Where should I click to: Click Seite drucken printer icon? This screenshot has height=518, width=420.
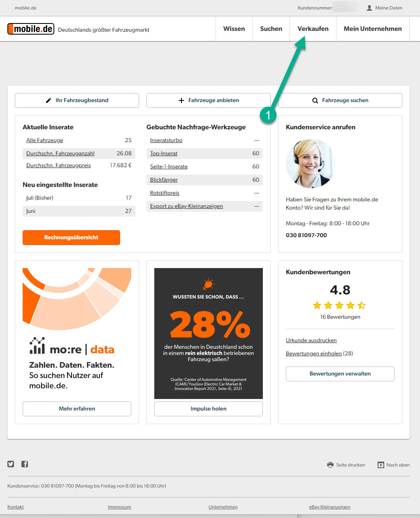(x=330, y=465)
